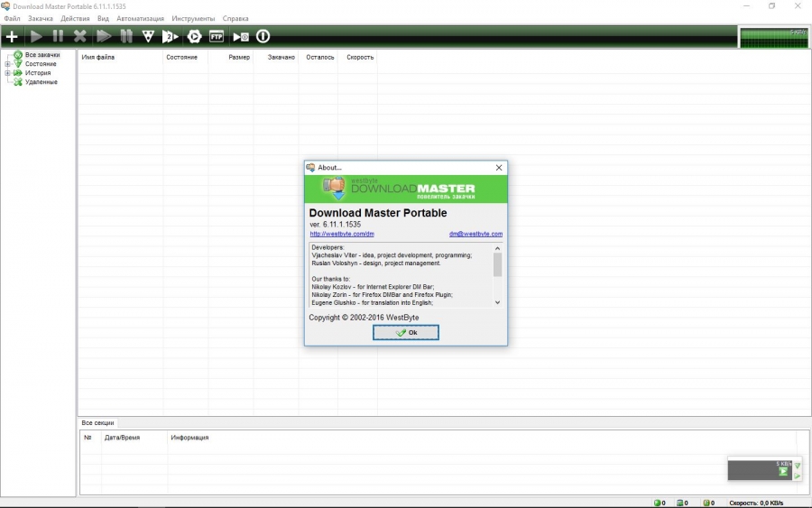The height and width of the screenshot is (508, 812).
Task: Click the paused downloads counter in status bar
Action: (709, 503)
